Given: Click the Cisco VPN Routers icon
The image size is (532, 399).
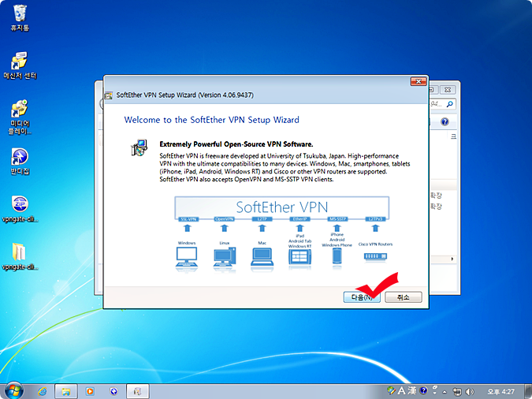Looking at the screenshot, I should (x=375, y=256).
